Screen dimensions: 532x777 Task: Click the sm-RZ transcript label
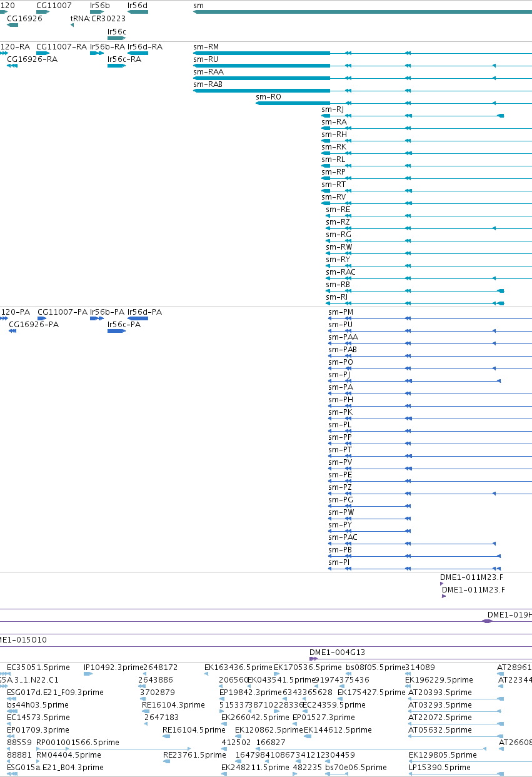pyautogui.click(x=338, y=222)
